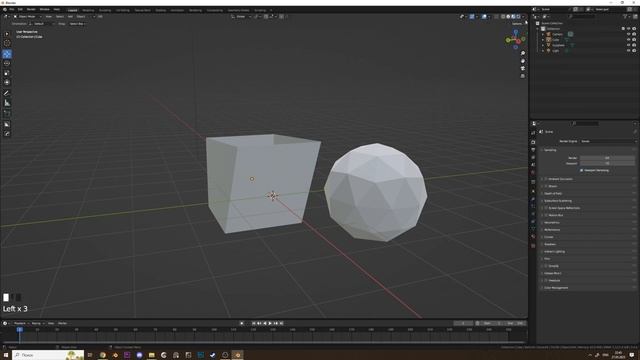Switch to Sculpting workspace tab
Image resolution: width=640 pixels, height=360 pixels.
[x=105, y=10]
